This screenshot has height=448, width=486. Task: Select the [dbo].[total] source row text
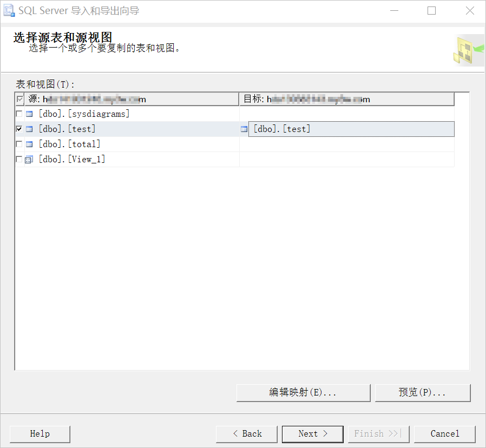(x=69, y=144)
